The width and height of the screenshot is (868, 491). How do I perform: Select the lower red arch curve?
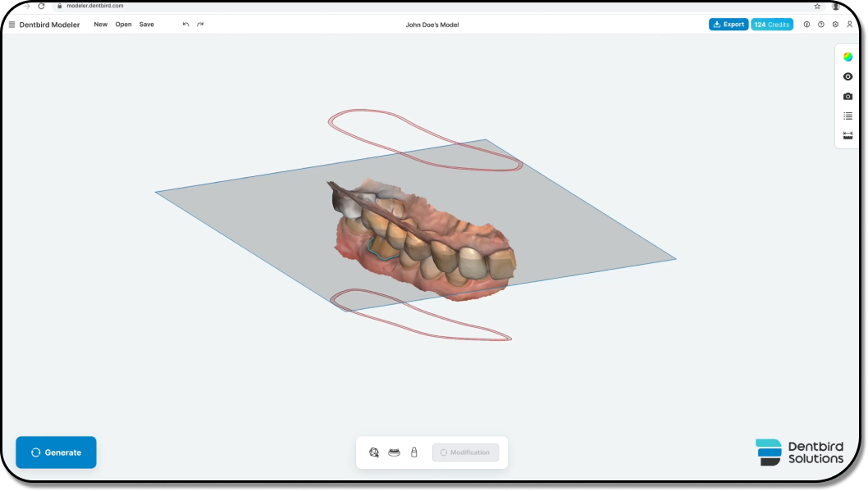coord(421,314)
